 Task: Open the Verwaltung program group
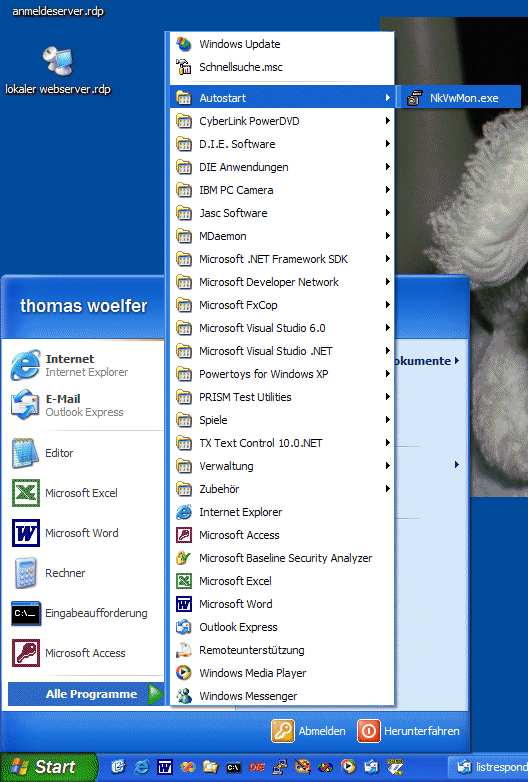[x=282, y=466]
